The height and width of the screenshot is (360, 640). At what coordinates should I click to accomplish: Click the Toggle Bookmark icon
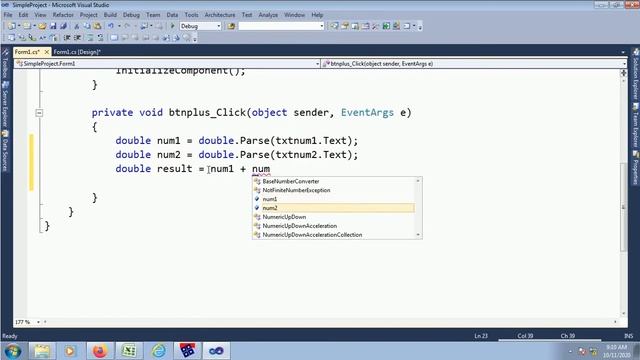coord(114,38)
